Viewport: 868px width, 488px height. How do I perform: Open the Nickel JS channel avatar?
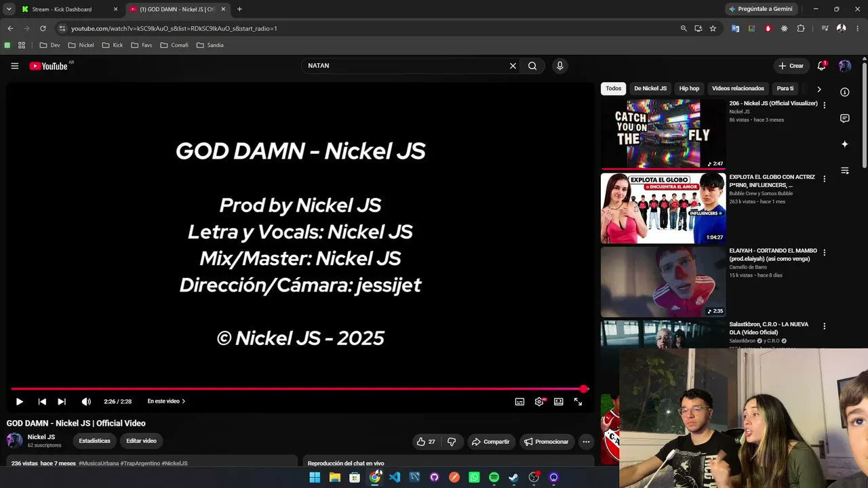(14, 441)
